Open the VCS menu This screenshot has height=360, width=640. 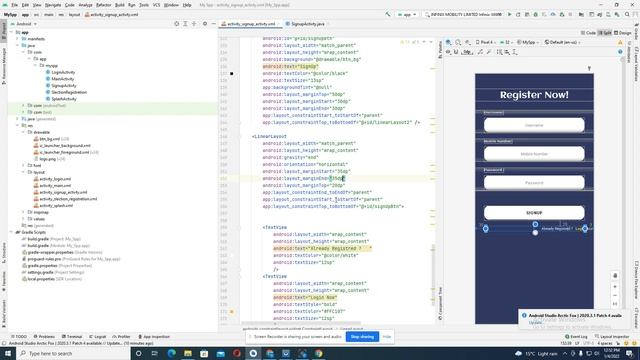coord(156,5)
